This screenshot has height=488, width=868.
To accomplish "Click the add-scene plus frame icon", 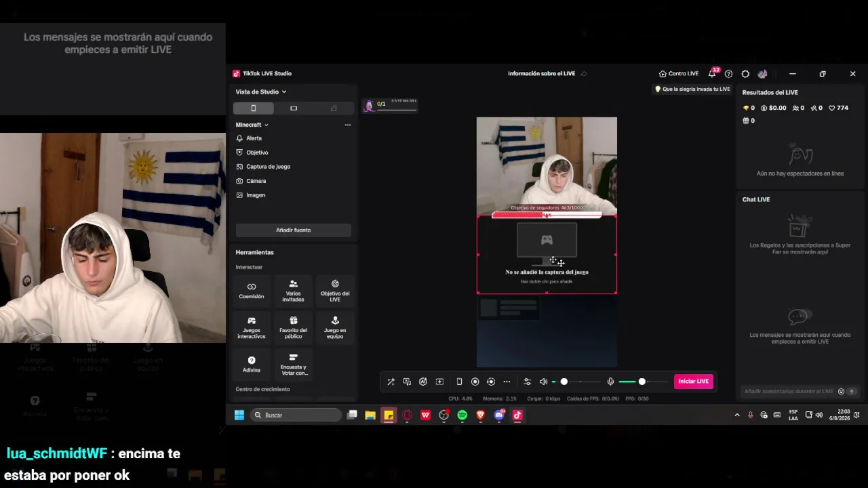I will click(x=439, y=382).
